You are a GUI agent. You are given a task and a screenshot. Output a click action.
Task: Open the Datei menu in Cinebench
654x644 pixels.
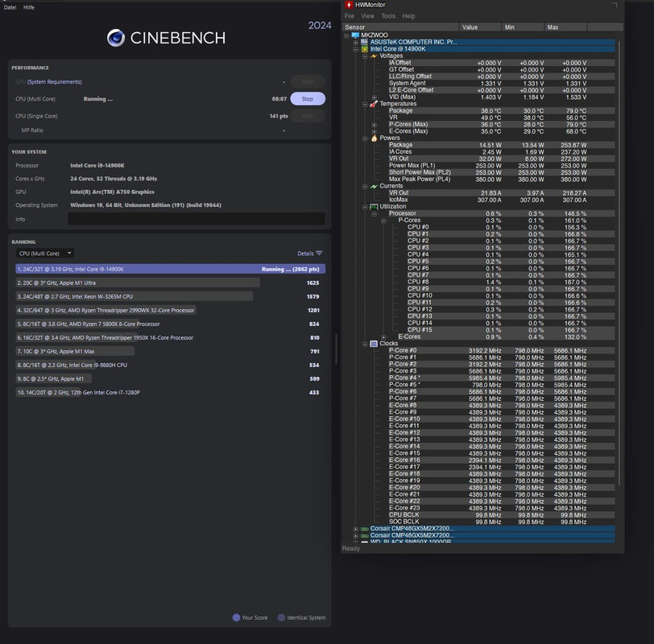[10, 7]
